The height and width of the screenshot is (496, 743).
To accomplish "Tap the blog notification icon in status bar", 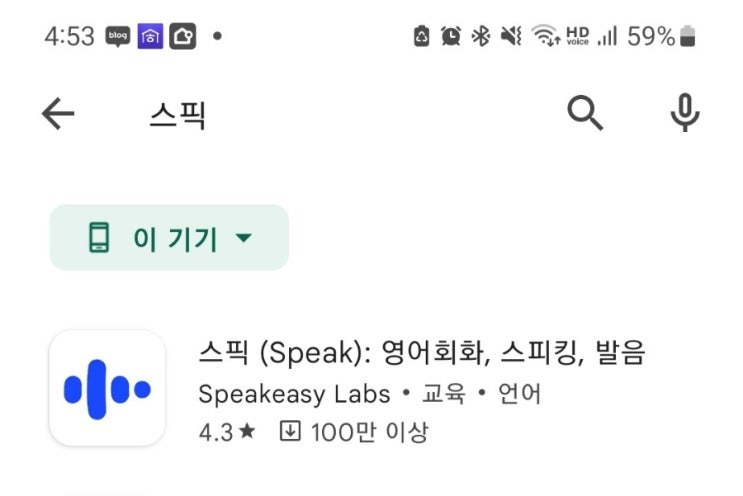I will click(118, 37).
